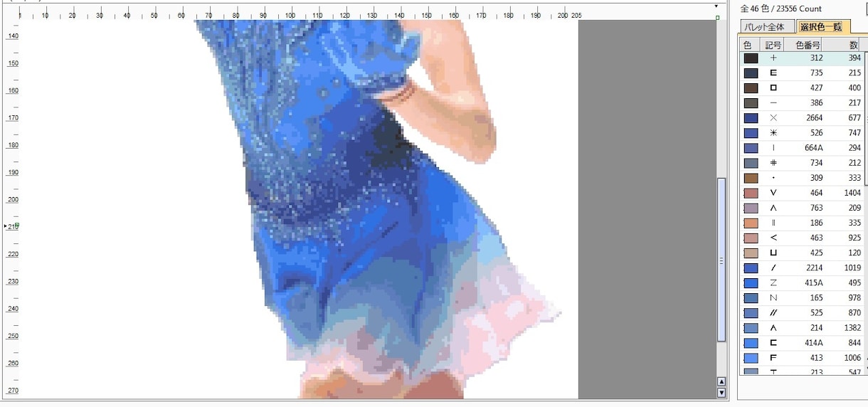Click the tan swatch of color 309
Viewport: 868px width, 407px height.
click(751, 178)
